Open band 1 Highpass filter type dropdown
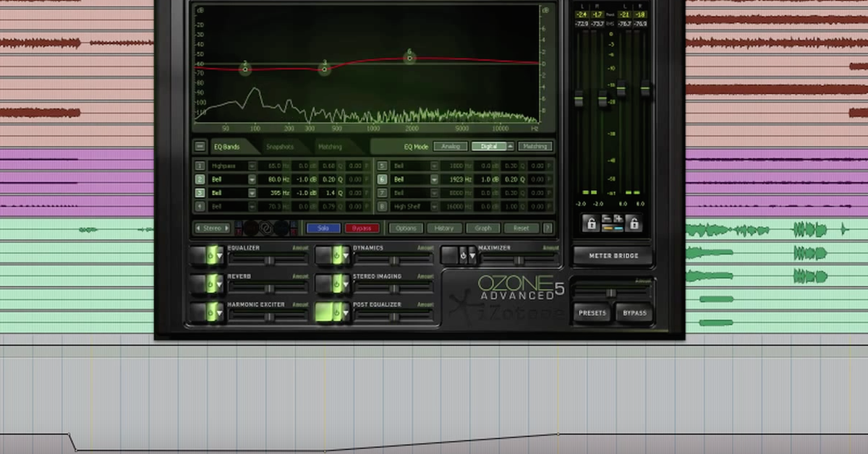The width and height of the screenshot is (868, 454). click(252, 166)
